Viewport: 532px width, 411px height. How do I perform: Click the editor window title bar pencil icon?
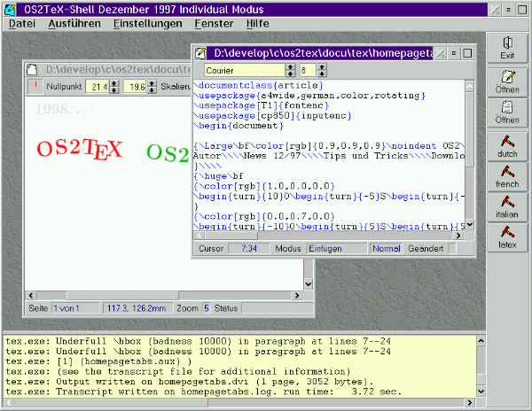point(199,53)
